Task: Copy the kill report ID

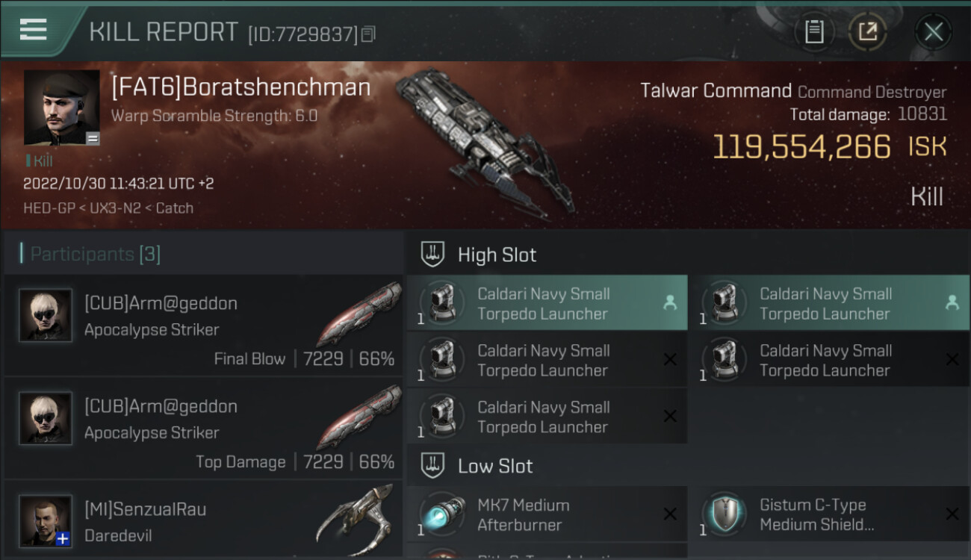Action: [367, 34]
